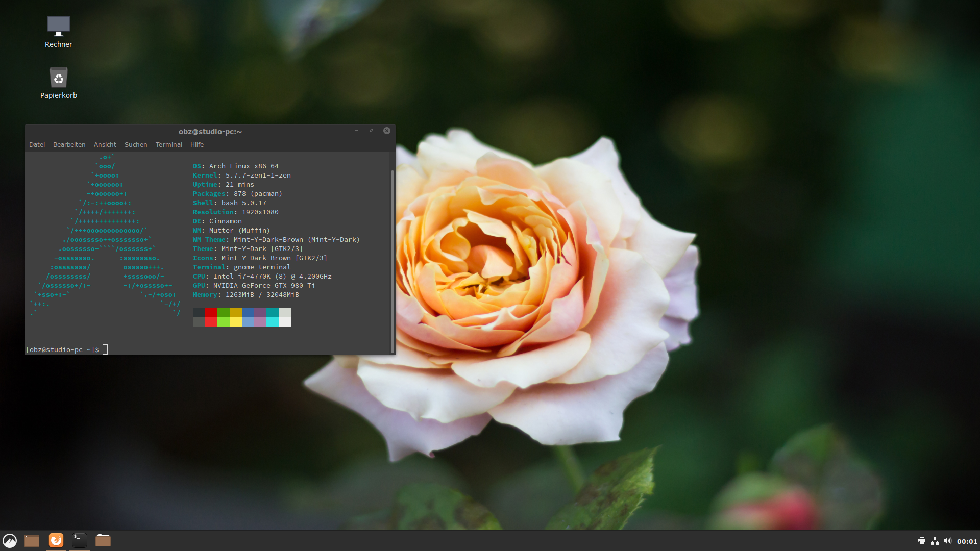The width and height of the screenshot is (980, 551).
Task: Open the Bearbeiten menu
Action: (x=69, y=145)
